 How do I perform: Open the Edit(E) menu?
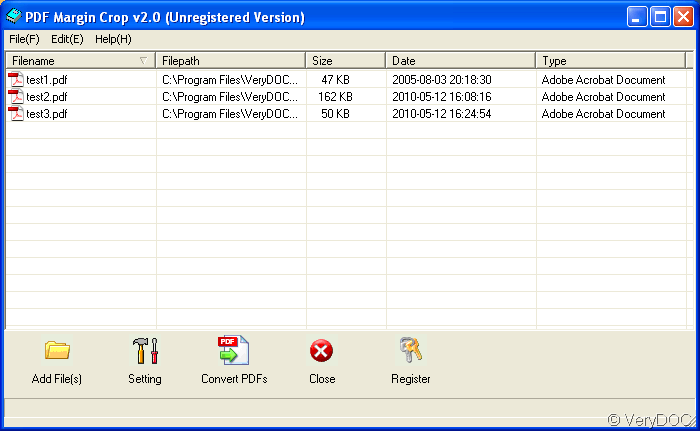pos(67,39)
